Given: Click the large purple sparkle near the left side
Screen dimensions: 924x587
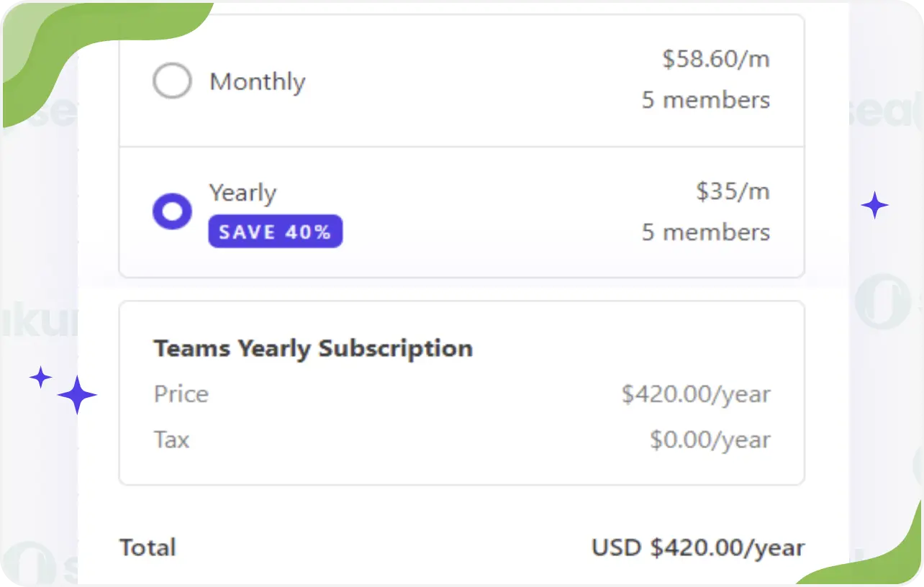Looking at the screenshot, I should pos(76,393).
